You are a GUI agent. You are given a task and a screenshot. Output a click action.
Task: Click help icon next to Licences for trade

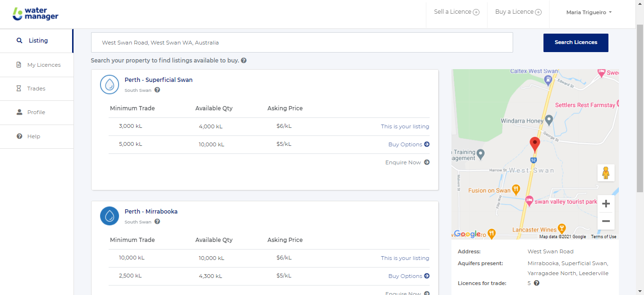(x=536, y=283)
